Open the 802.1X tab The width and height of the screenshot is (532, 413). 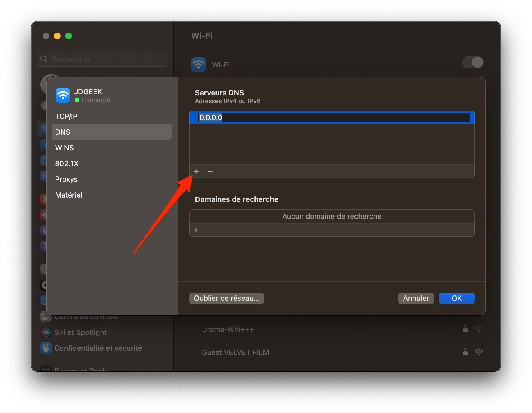click(x=112, y=164)
